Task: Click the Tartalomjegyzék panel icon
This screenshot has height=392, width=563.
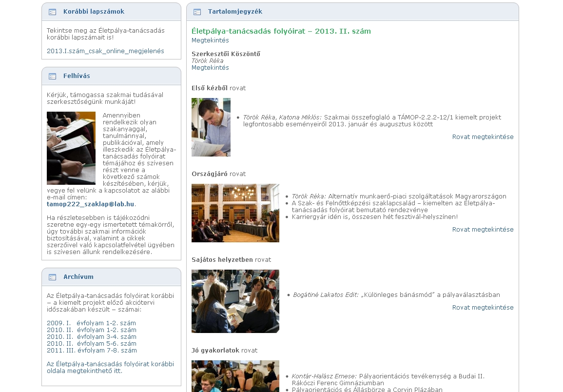Action: [197, 12]
